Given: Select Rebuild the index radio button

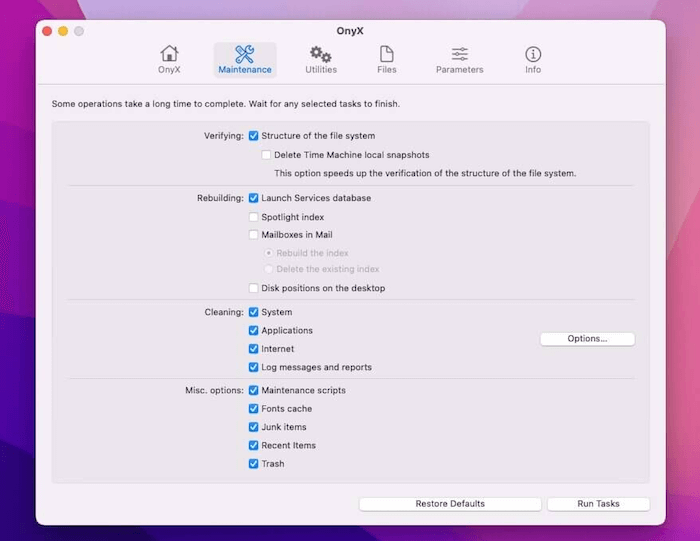Looking at the screenshot, I should pyautogui.click(x=268, y=253).
